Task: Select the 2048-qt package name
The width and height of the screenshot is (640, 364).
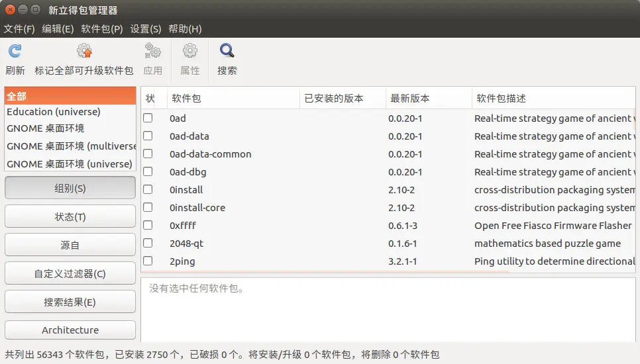Action: [x=187, y=244]
